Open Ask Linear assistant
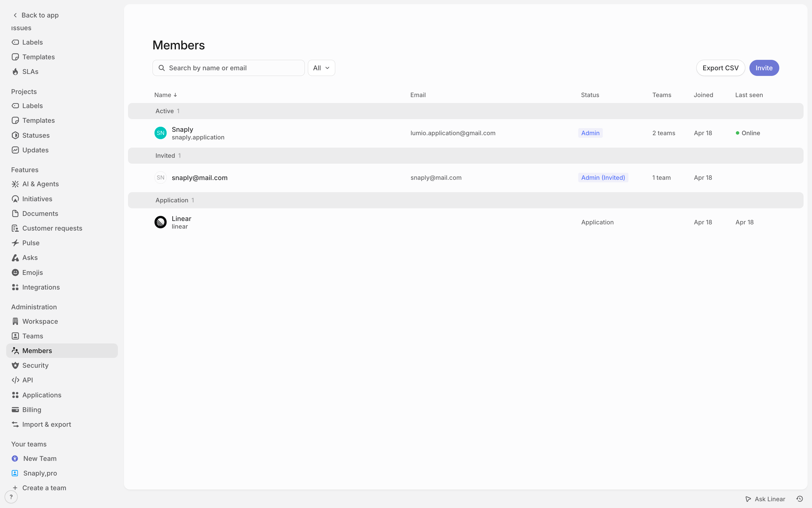The image size is (812, 508). (x=765, y=499)
